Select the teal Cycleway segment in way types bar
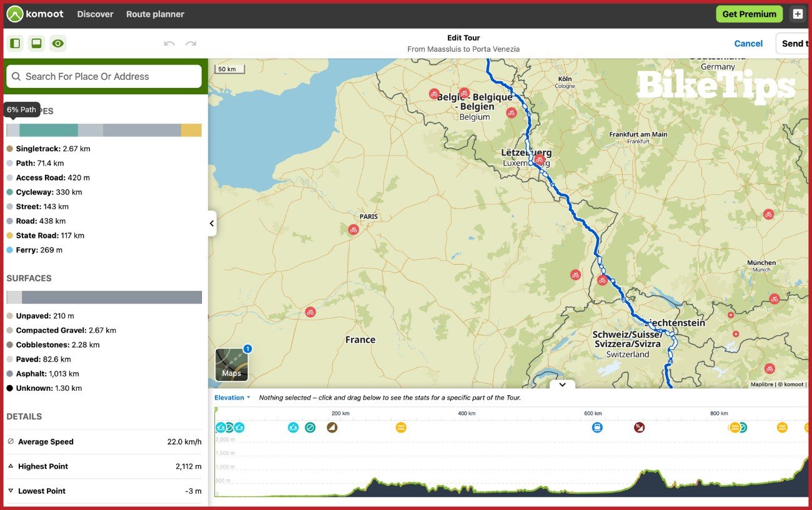Viewport: 812px width, 510px height. 49,130
